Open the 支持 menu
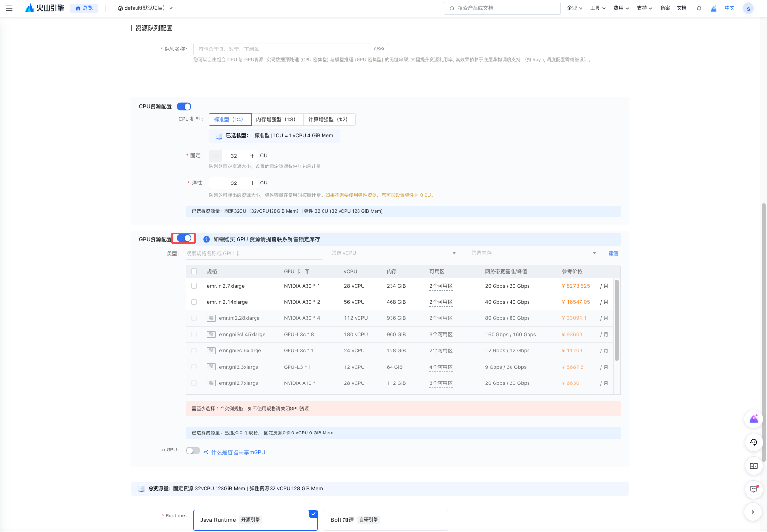The image size is (767, 532). point(644,8)
